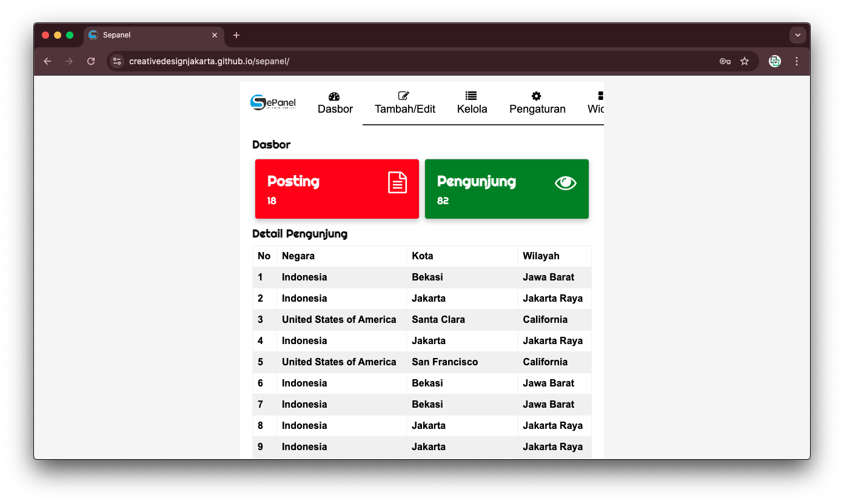
Task: Click the browser back arrow
Action: 47,61
